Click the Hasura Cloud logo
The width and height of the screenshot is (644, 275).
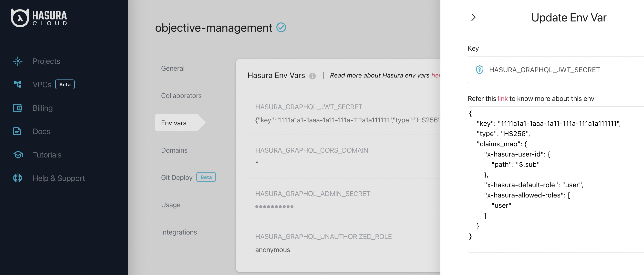click(39, 18)
